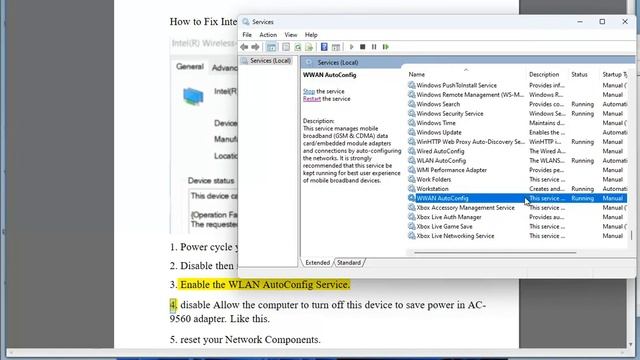Select the General tab in device dialog
Viewport: 640px width, 360px height.
(x=190, y=67)
